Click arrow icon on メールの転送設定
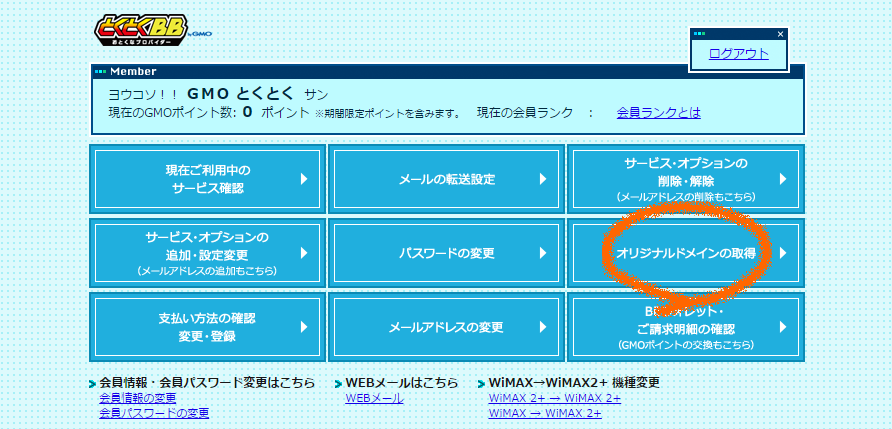 [543, 179]
